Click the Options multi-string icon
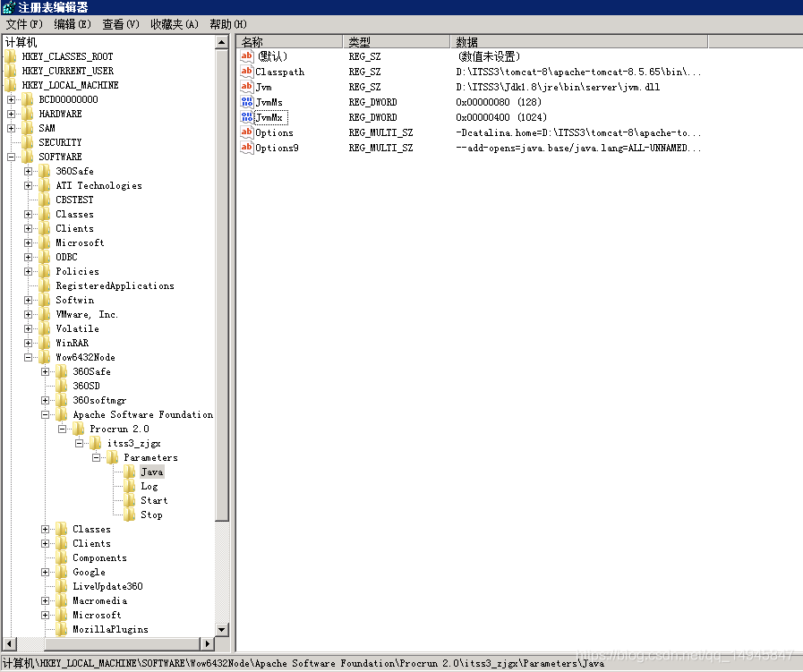This screenshot has height=672, width=803. click(x=247, y=132)
